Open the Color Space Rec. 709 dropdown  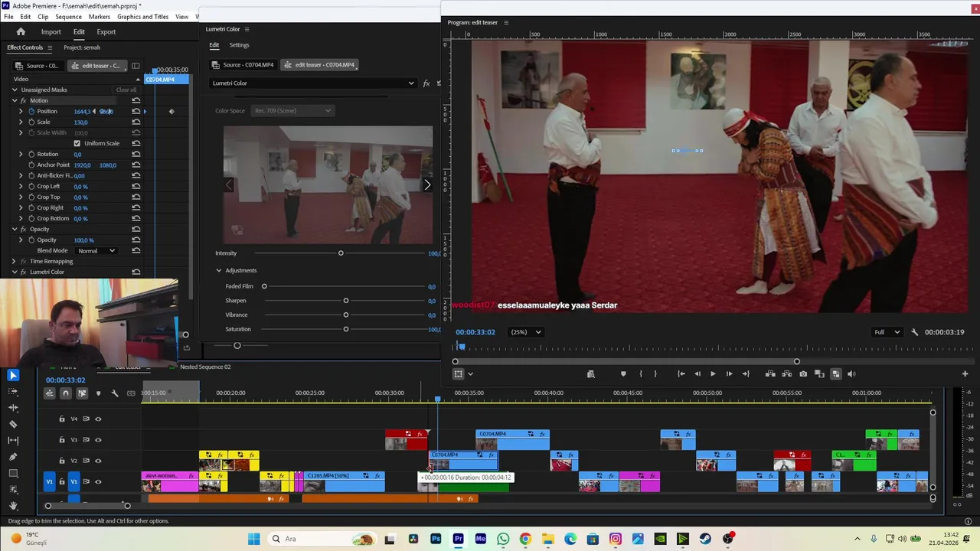coord(292,111)
